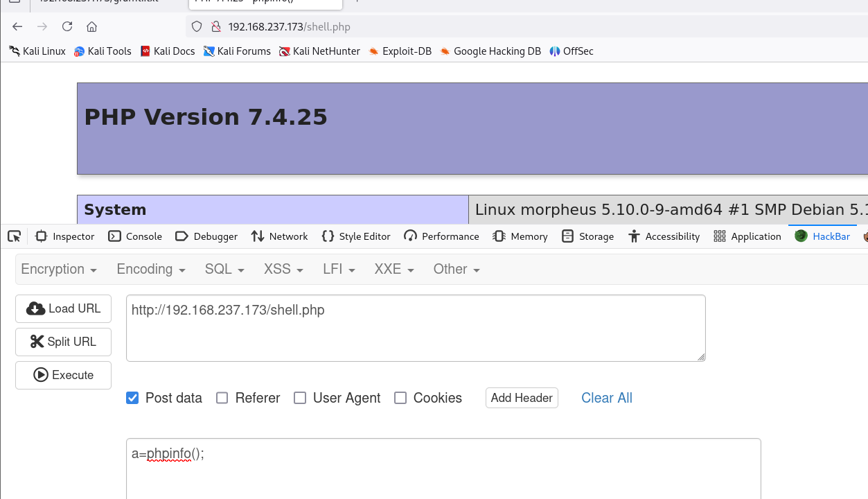The height and width of the screenshot is (499, 868).
Task: Switch to the Performance tab
Action: click(x=441, y=236)
